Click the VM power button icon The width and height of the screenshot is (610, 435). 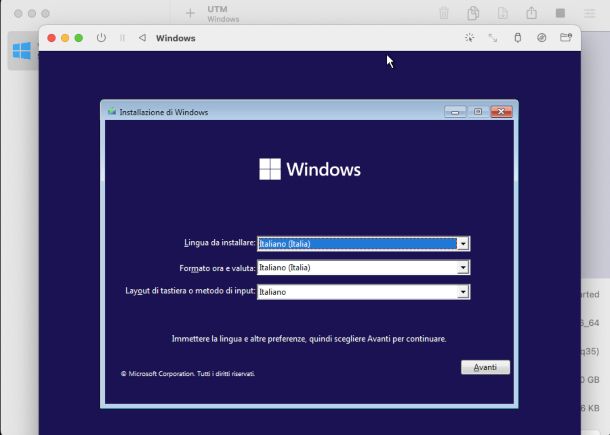pyautogui.click(x=101, y=38)
